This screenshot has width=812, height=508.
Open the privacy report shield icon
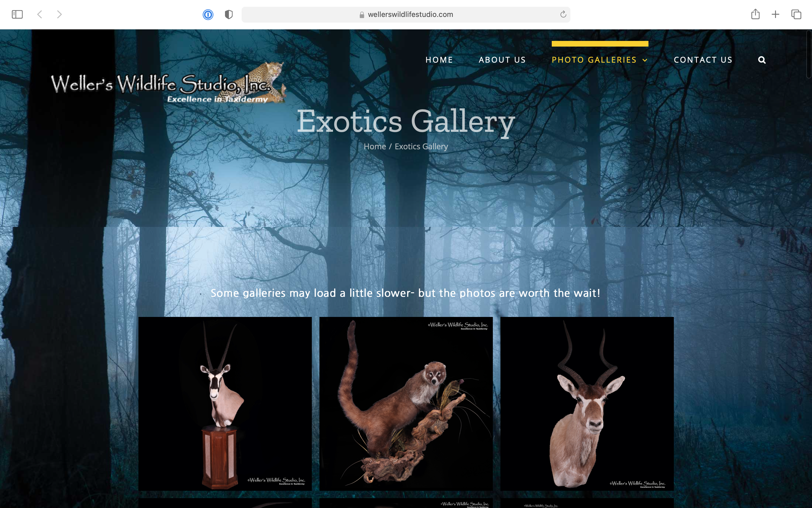(x=229, y=14)
